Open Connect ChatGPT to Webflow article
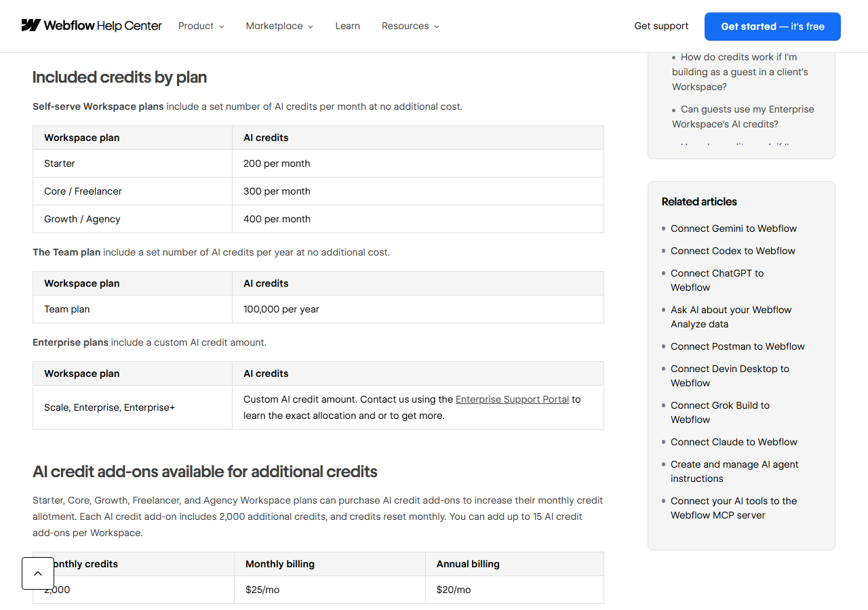The image size is (868, 610). coord(717,280)
